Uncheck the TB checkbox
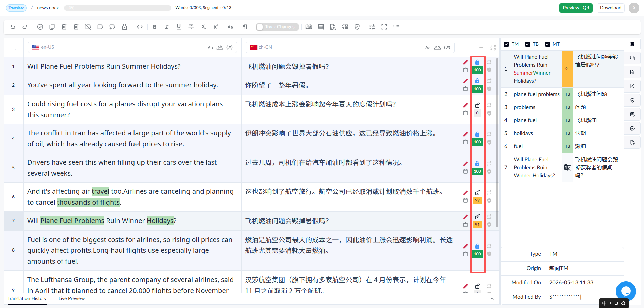The height and width of the screenshot is (308, 644). click(x=528, y=44)
